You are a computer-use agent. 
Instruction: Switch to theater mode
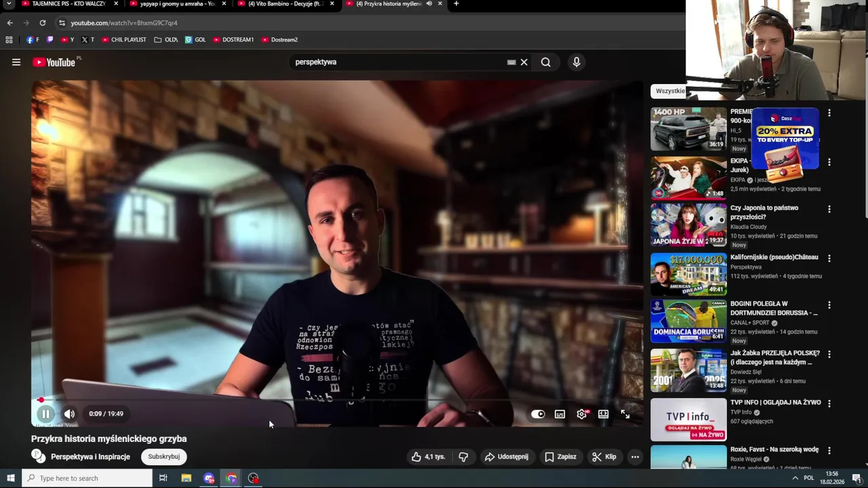pyautogui.click(x=604, y=414)
